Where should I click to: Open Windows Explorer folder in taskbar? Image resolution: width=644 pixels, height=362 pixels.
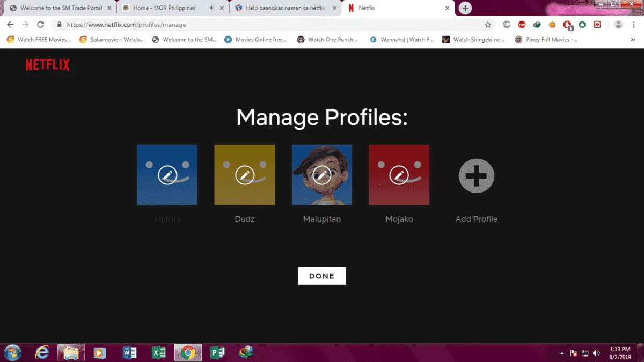[71, 352]
